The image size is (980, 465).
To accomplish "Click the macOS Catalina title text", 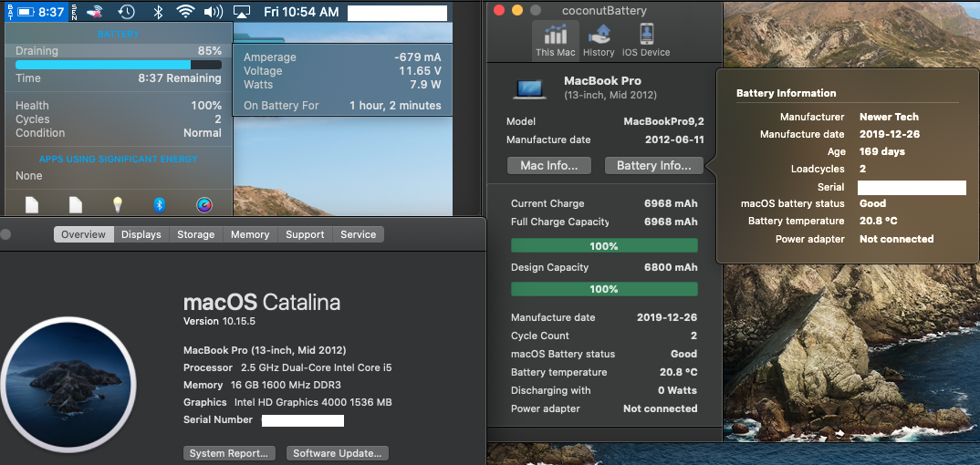I will tap(262, 302).
